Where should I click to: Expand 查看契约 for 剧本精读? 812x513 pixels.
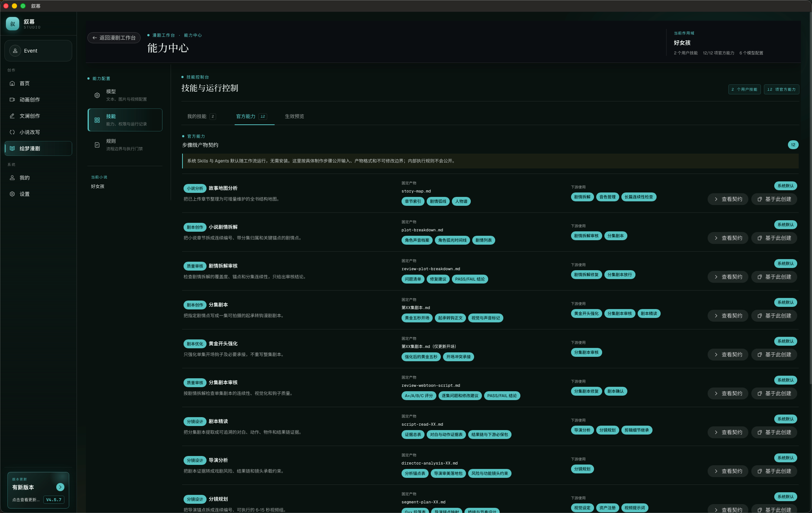point(728,432)
